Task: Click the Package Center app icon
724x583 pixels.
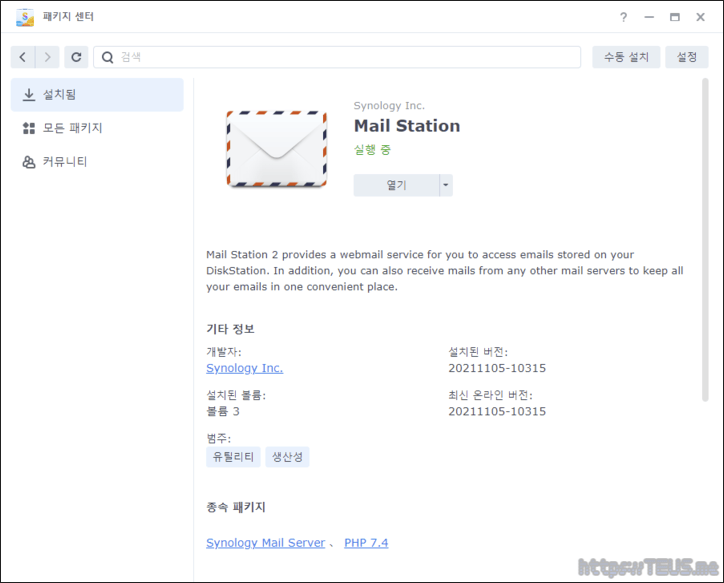Action: point(24,18)
